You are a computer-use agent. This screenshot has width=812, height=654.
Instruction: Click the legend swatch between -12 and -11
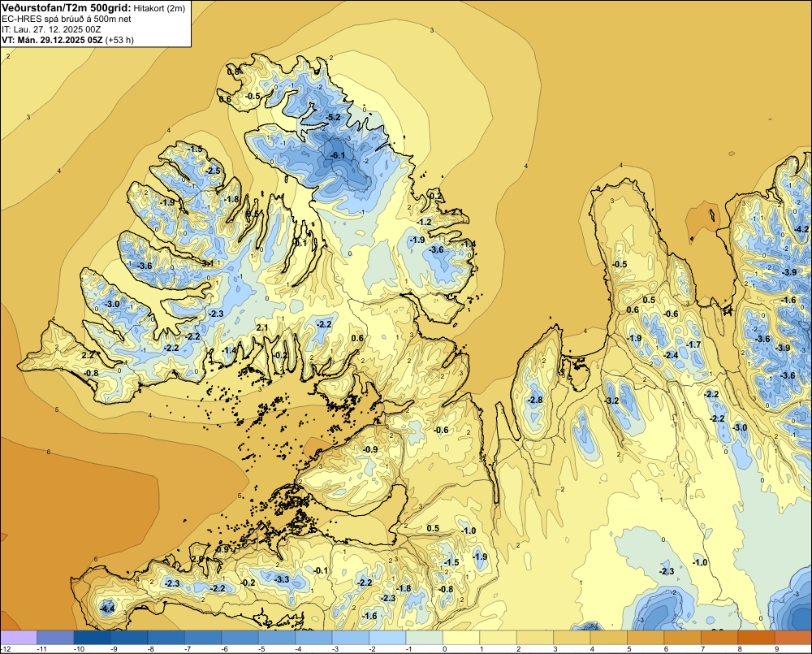tap(19, 637)
